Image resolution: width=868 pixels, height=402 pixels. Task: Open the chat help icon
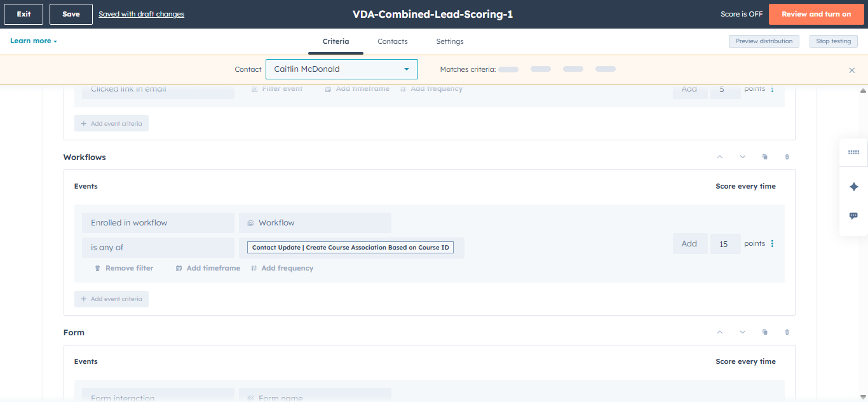click(853, 216)
